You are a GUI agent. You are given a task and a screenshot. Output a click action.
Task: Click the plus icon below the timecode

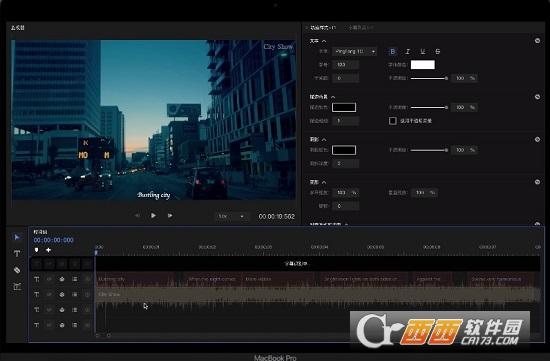click(48, 250)
